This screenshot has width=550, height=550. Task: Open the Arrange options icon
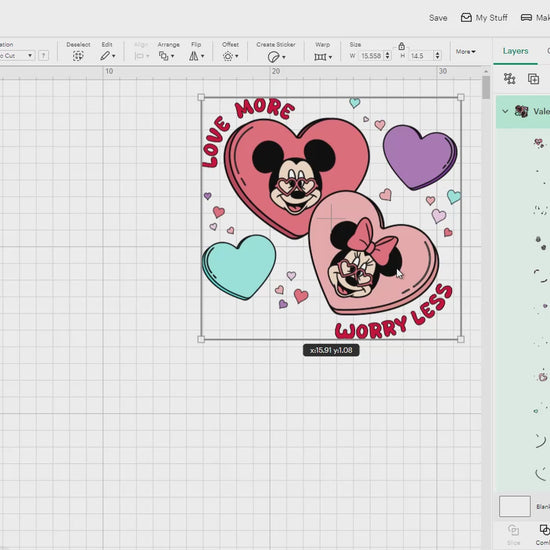(163, 56)
